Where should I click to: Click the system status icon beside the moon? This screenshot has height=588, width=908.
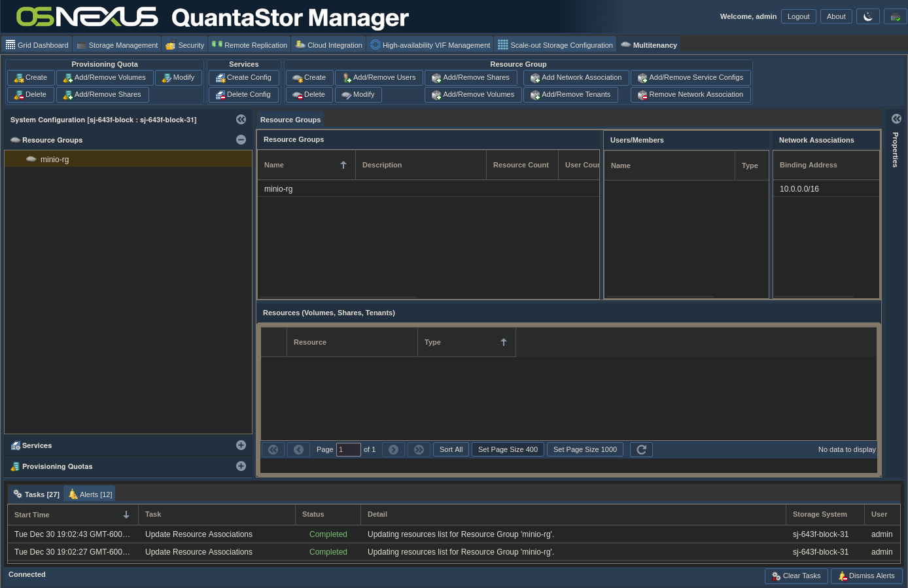coord(895,16)
